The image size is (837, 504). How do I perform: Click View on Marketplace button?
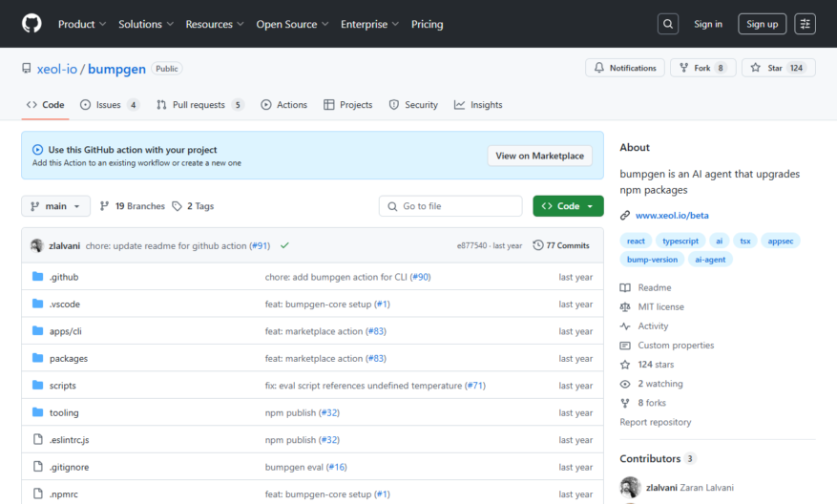point(539,156)
